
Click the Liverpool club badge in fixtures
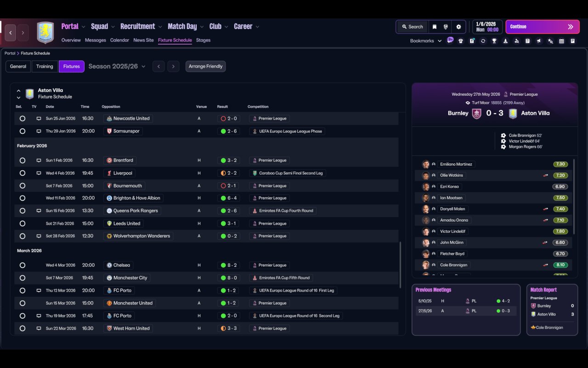[109, 173]
